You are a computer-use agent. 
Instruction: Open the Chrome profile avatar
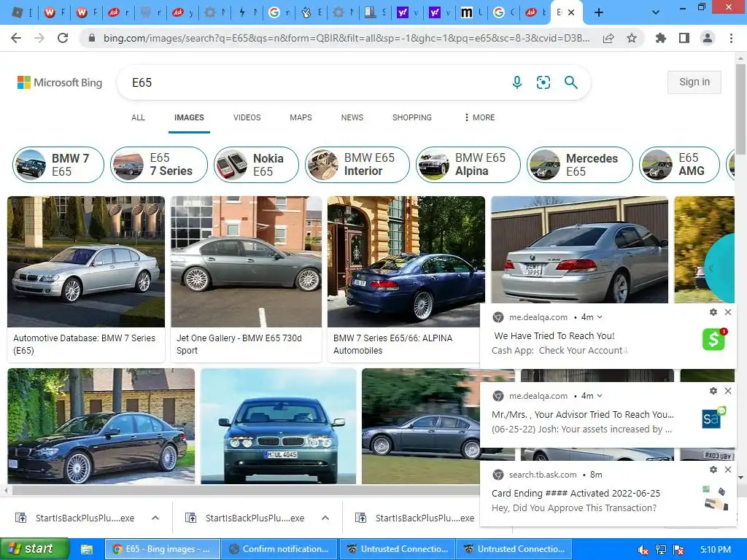[x=708, y=38]
